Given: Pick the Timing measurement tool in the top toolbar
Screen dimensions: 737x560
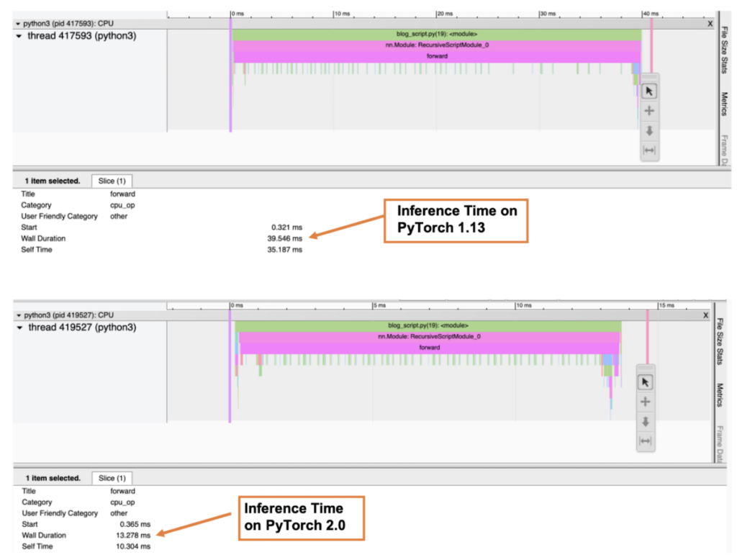Looking at the screenshot, I should [x=649, y=150].
